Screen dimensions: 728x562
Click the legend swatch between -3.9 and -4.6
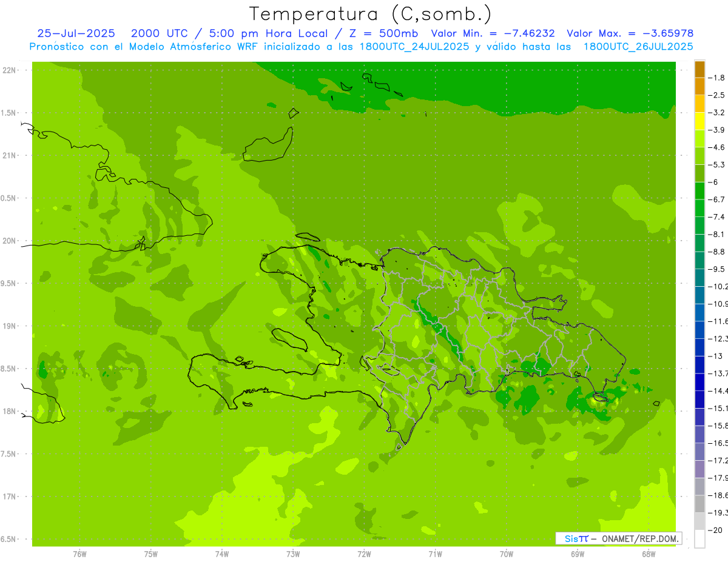click(699, 139)
